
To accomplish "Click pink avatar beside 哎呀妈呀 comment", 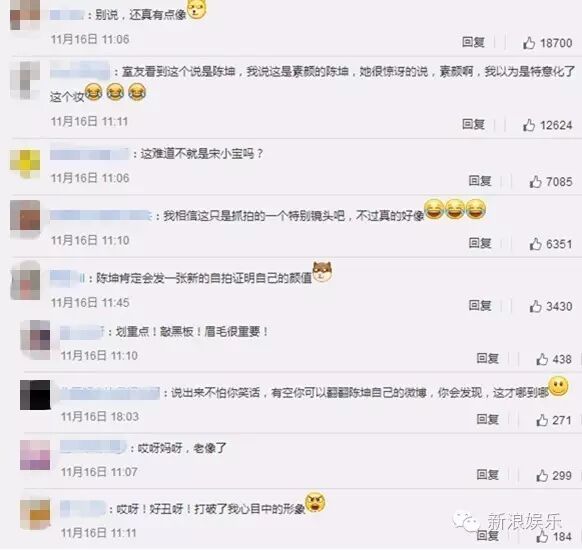I will (x=35, y=455).
